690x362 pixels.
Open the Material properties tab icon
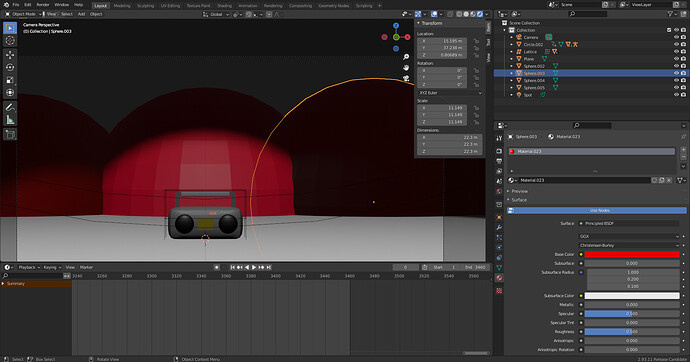point(499,278)
